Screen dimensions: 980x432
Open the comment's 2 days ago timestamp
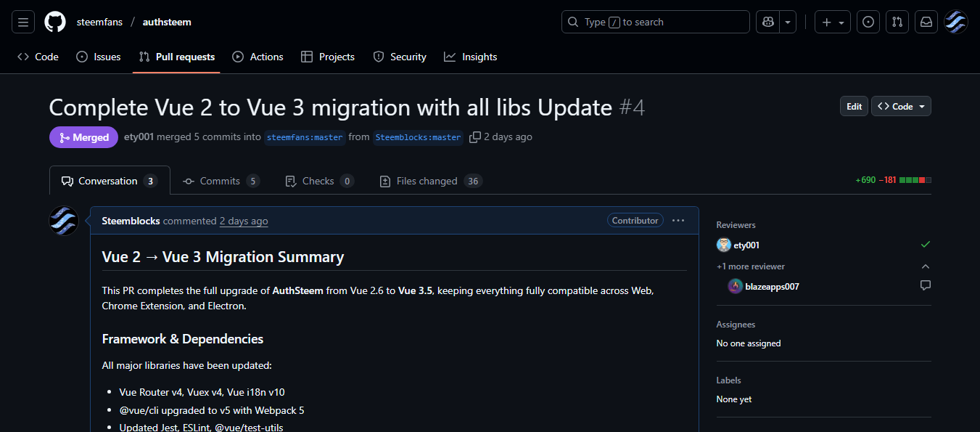(x=244, y=221)
